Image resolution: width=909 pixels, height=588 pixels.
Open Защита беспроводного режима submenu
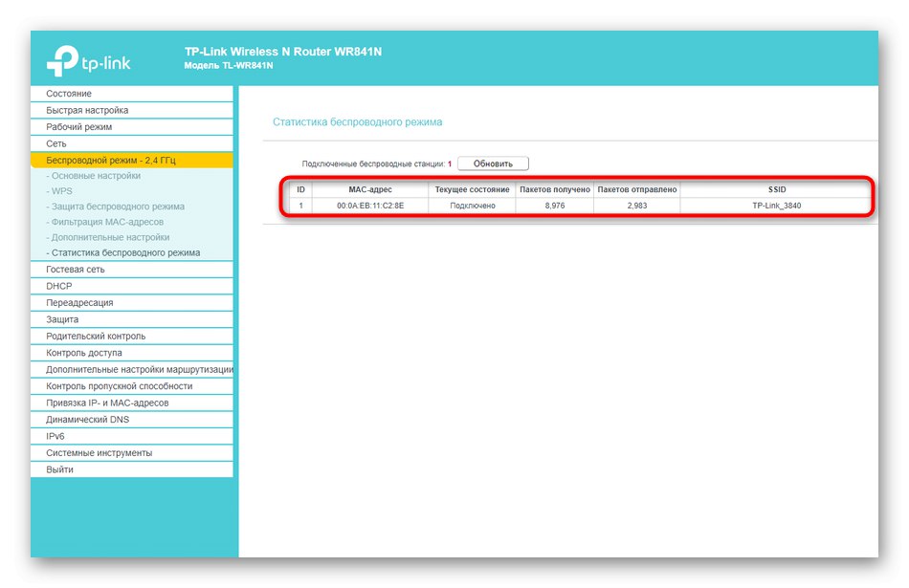pyautogui.click(x=116, y=207)
